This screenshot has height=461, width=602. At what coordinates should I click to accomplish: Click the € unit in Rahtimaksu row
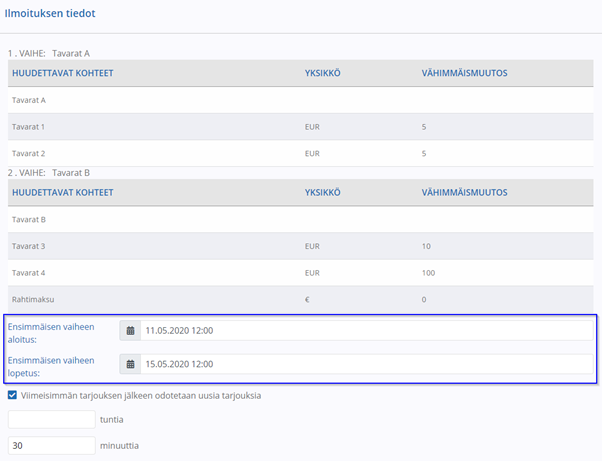pyautogui.click(x=307, y=299)
